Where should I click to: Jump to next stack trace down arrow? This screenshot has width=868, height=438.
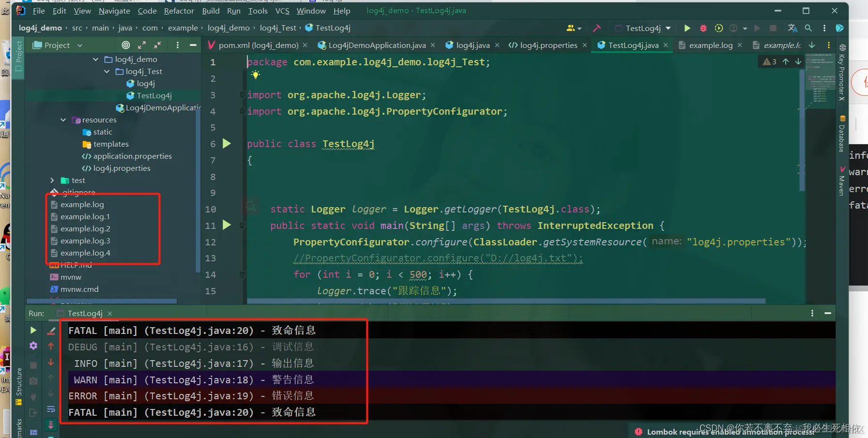tap(51, 362)
